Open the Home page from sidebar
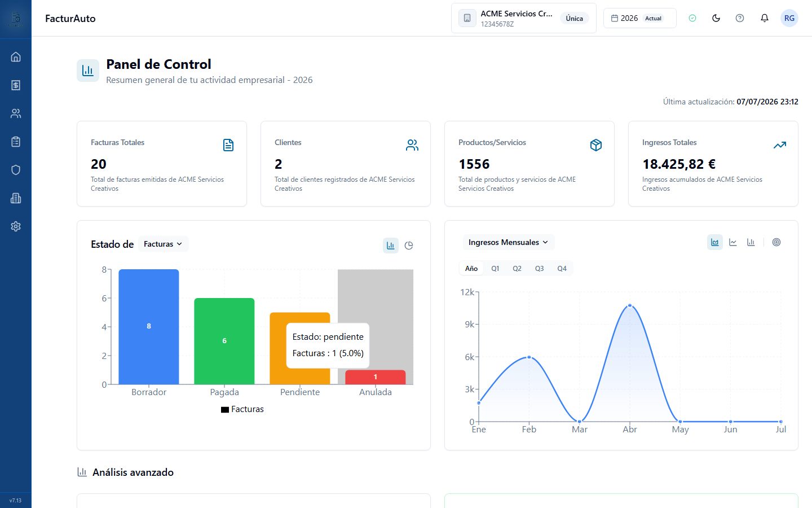 16,57
